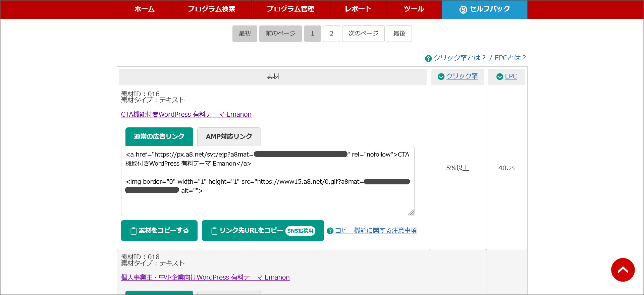Click the 次のページ button
The image size is (644, 295).
363,34
